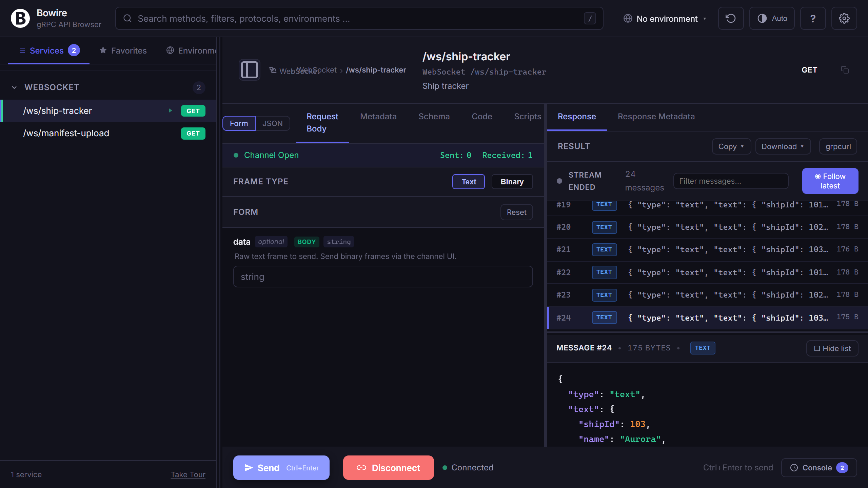Open the Download dropdown in Result
Image resolution: width=868 pixels, height=488 pixels.
pyautogui.click(x=783, y=146)
